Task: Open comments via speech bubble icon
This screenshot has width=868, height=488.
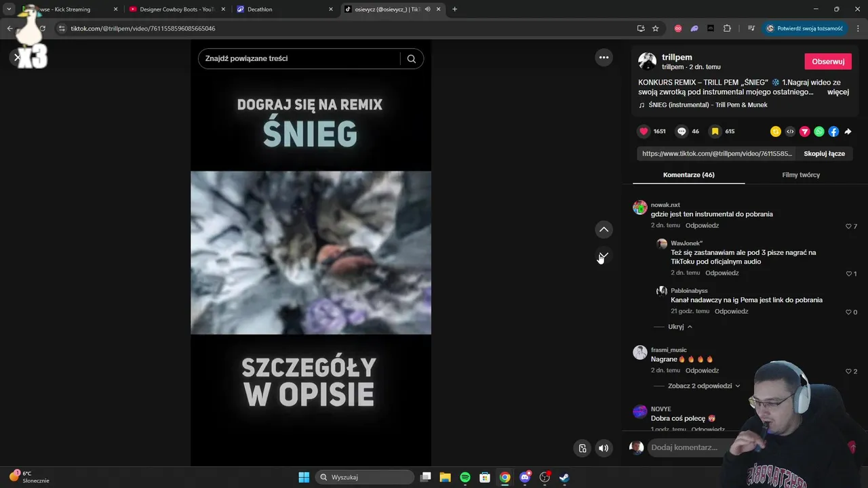Action: [682, 131]
